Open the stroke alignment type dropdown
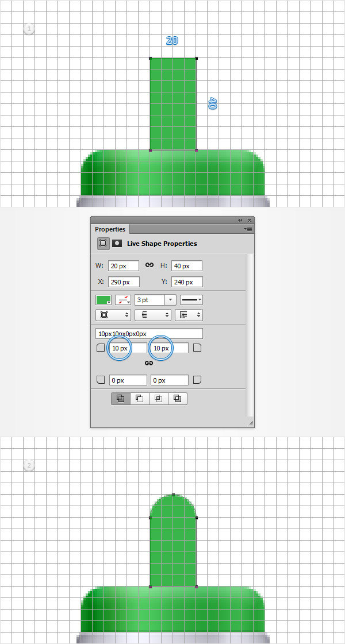 [112, 315]
